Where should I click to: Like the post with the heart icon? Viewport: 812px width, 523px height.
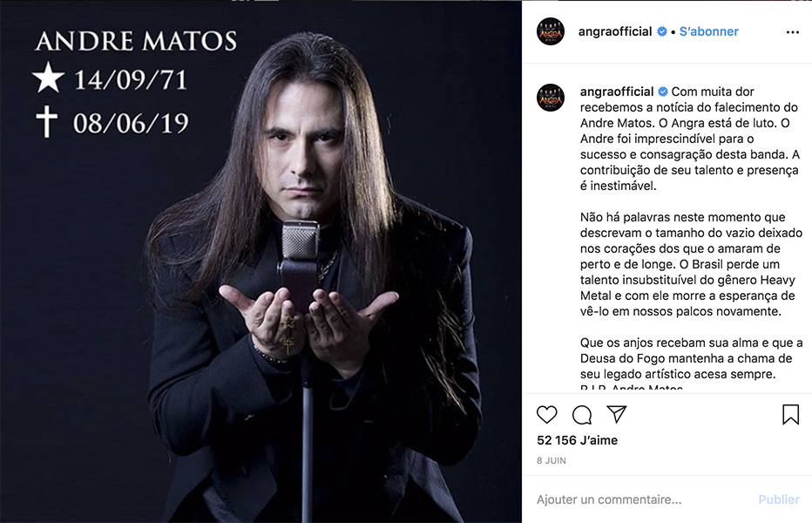[546, 415]
